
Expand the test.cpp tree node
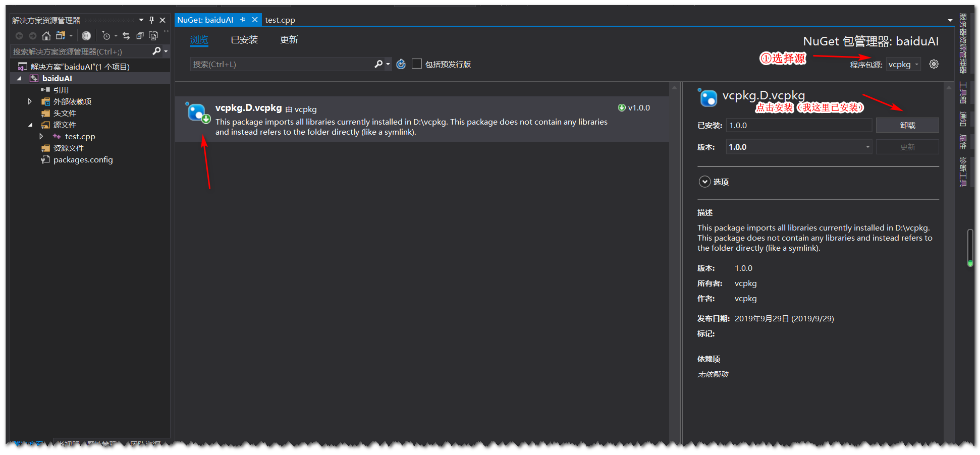(41, 136)
